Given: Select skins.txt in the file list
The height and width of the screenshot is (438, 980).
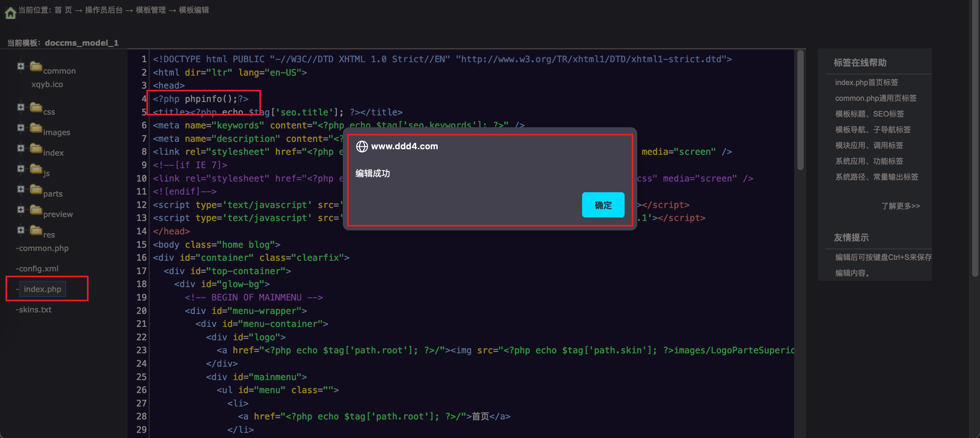Looking at the screenshot, I should 35,310.
